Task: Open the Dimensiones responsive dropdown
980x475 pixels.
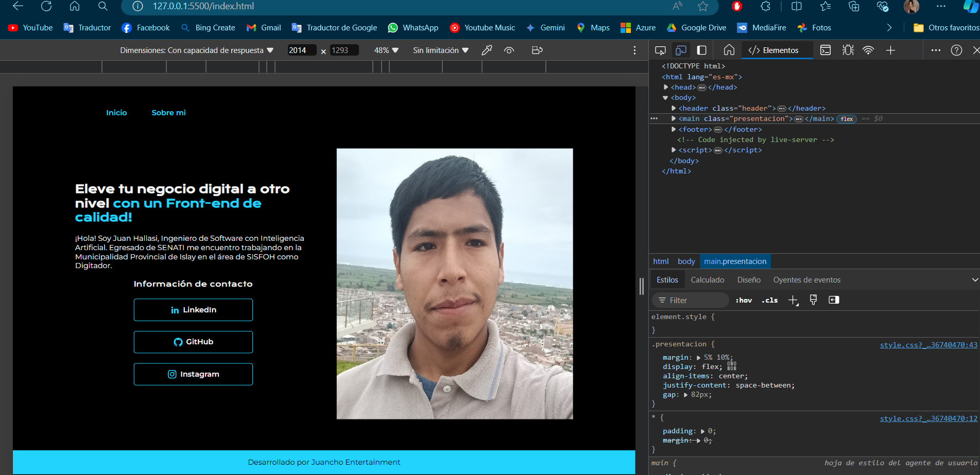Action: tap(197, 50)
